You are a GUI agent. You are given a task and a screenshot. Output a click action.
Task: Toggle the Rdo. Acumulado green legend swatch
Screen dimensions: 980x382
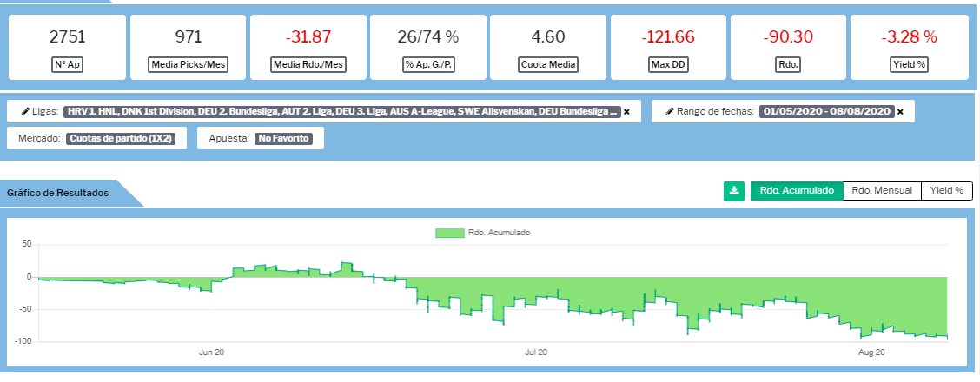[448, 233]
